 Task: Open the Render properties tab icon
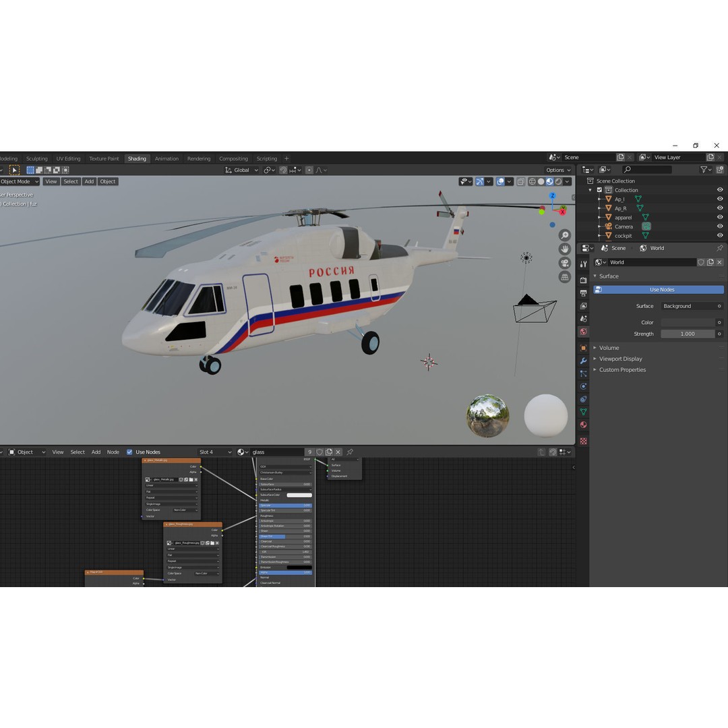point(584,280)
